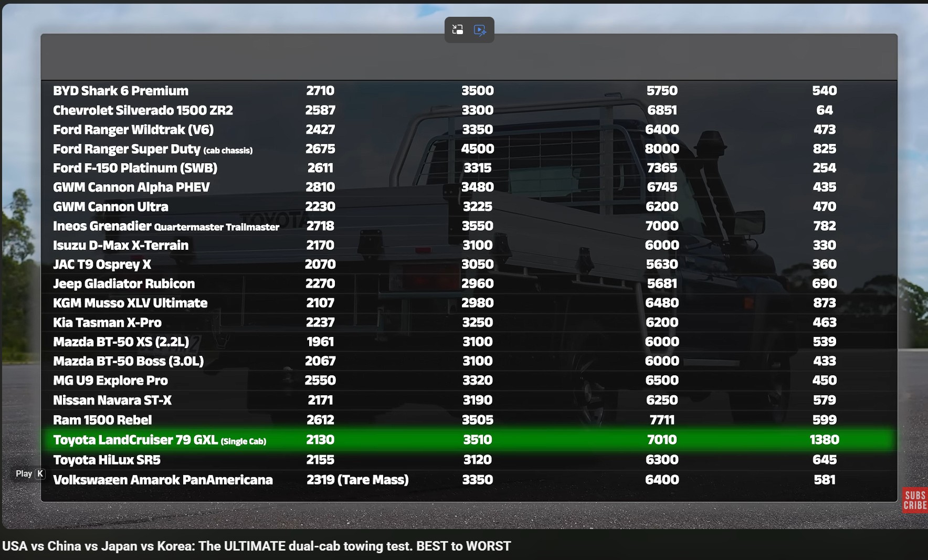Click 3190 in the Nissan Navara row
The height and width of the screenshot is (560, 928).
click(478, 400)
